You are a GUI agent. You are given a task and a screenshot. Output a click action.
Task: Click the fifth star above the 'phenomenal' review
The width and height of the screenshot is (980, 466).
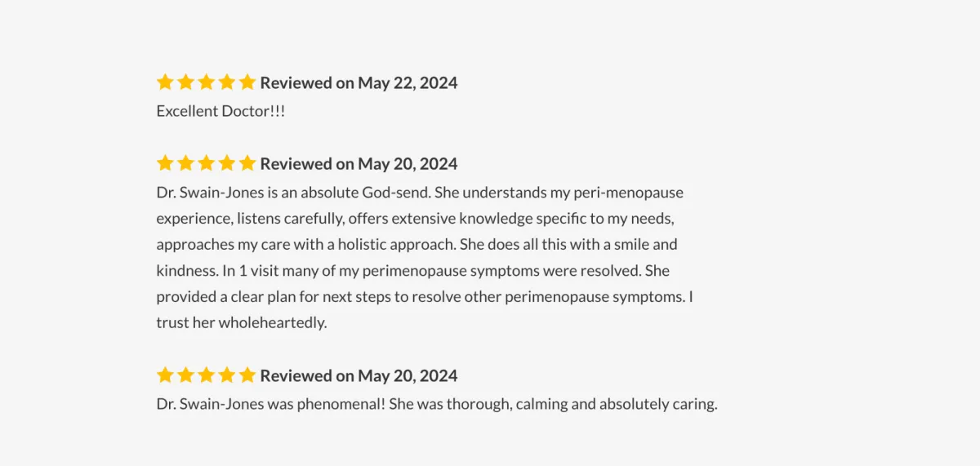click(247, 375)
